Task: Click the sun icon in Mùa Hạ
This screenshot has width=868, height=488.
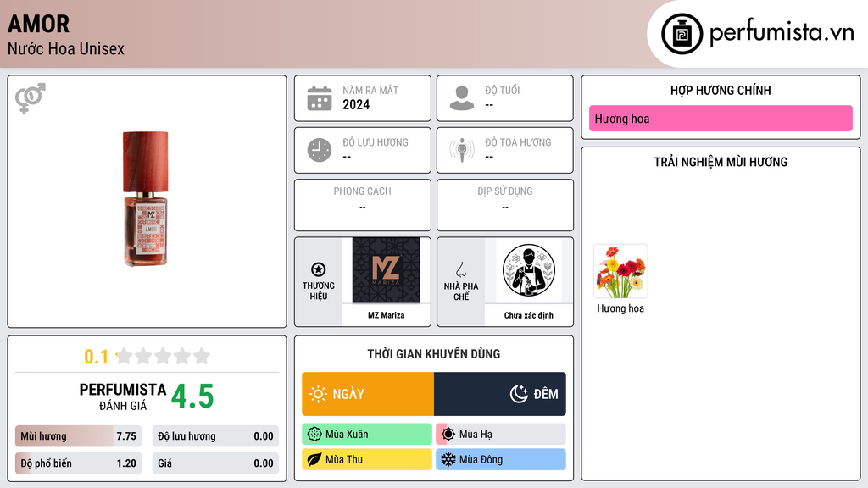Action: click(x=448, y=435)
